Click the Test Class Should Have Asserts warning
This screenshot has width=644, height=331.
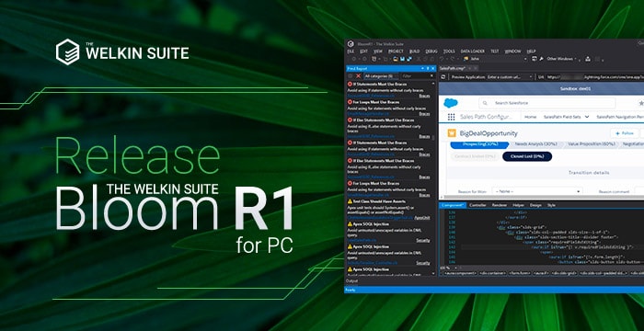pos(376,201)
